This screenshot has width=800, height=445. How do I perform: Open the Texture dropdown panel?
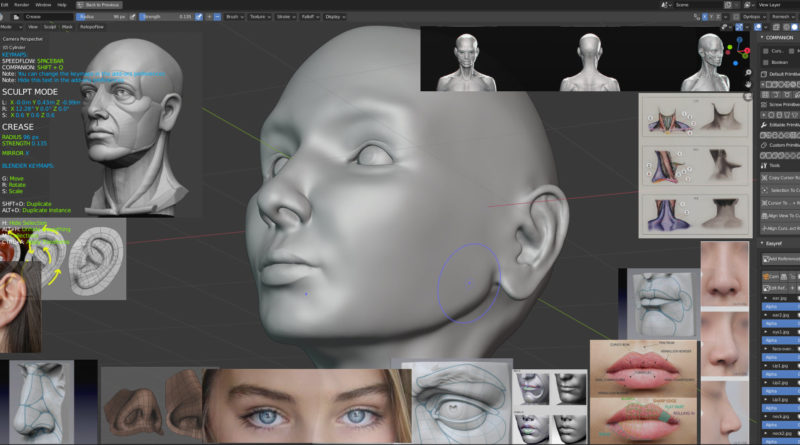pyautogui.click(x=260, y=17)
